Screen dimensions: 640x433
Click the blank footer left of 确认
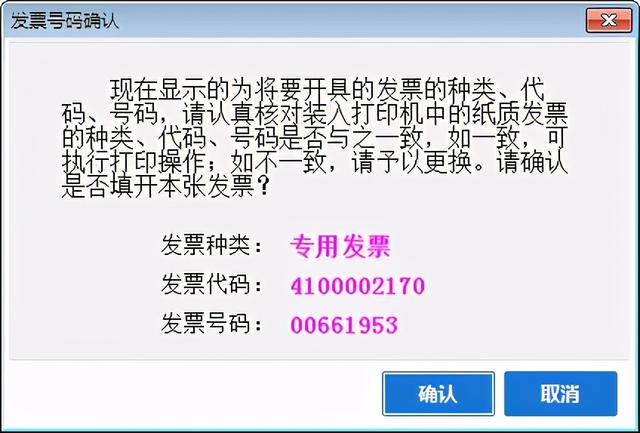pos(192,394)
